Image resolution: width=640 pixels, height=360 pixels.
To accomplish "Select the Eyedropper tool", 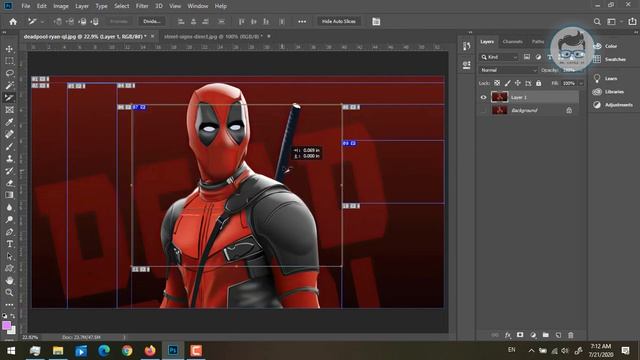I will 9,122.
